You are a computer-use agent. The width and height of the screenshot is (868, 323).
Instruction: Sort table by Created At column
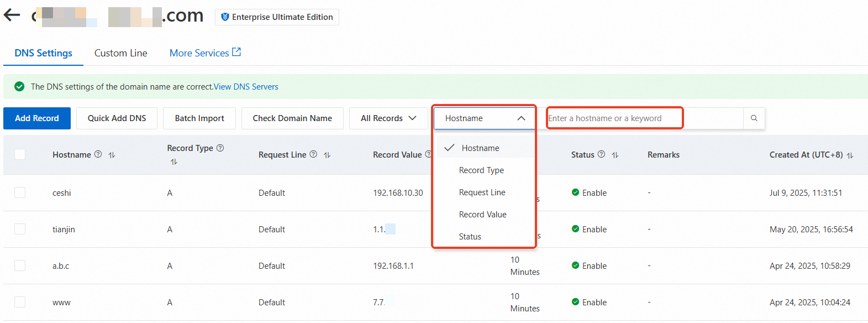coord(850,155)
